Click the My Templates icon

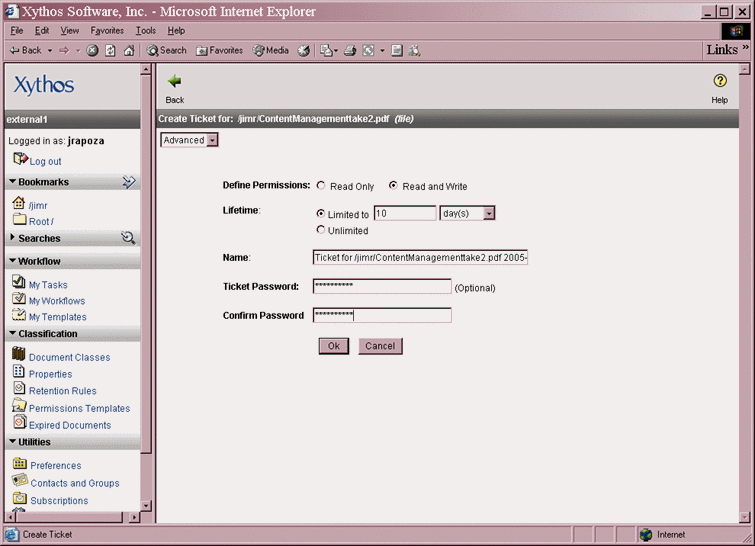click(19, 314)
